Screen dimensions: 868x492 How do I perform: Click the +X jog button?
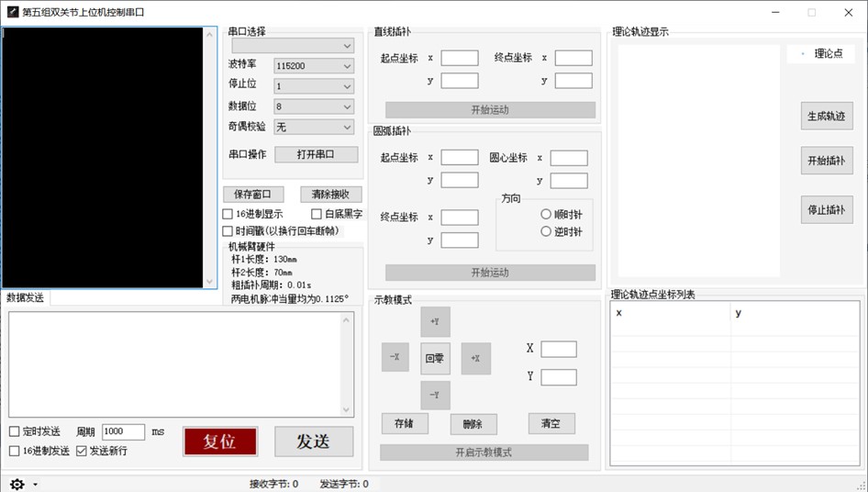(476, 359)
